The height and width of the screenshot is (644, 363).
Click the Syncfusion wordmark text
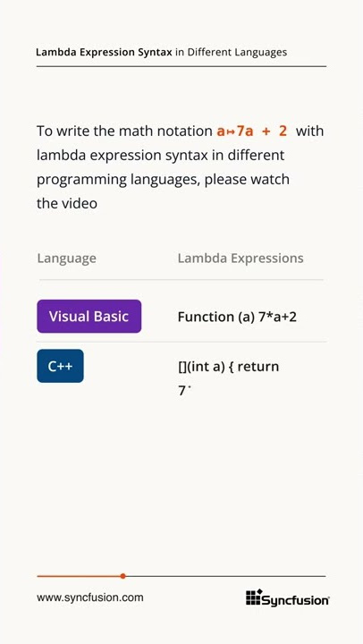(296, 600)
